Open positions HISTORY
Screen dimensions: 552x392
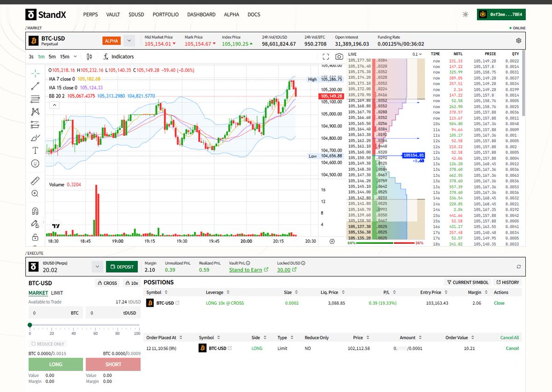pyautogui.click(x=508, y=282)
